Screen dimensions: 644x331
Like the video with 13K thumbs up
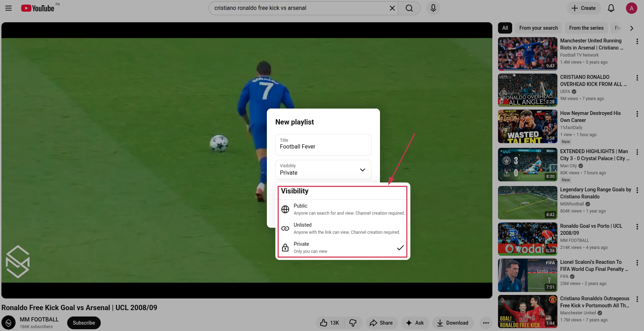click(330, 323)
